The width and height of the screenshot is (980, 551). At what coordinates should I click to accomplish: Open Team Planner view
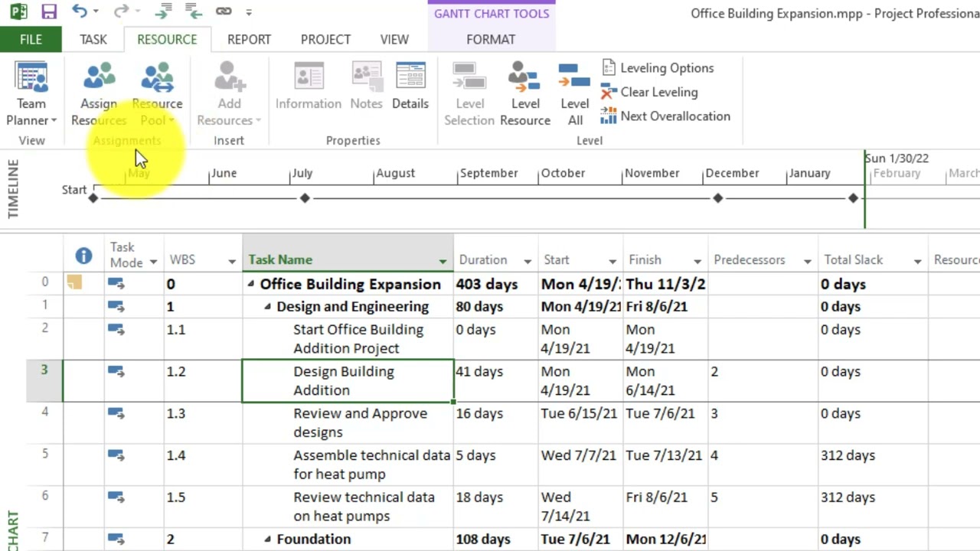click(31, 93)
